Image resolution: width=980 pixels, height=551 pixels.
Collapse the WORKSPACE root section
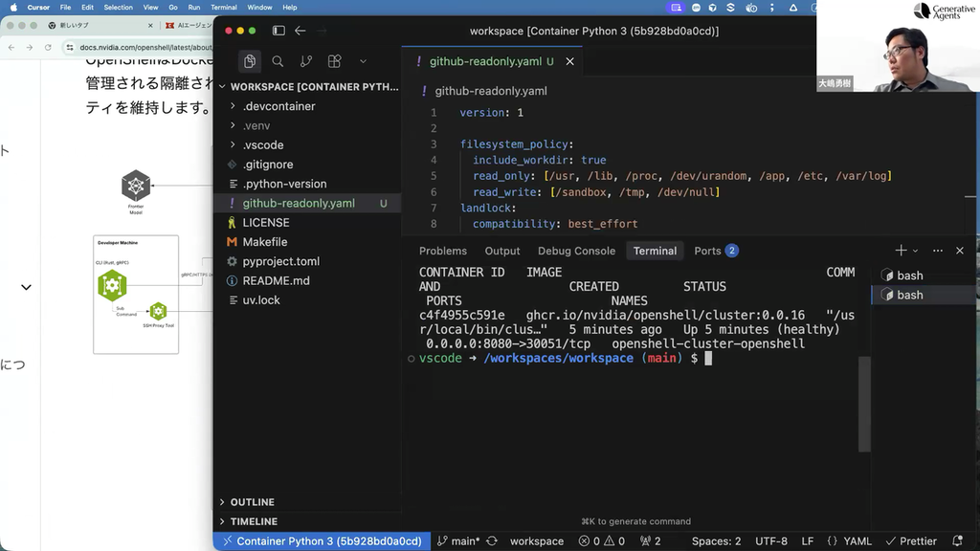pyautogui.click(x=307, y=87)
